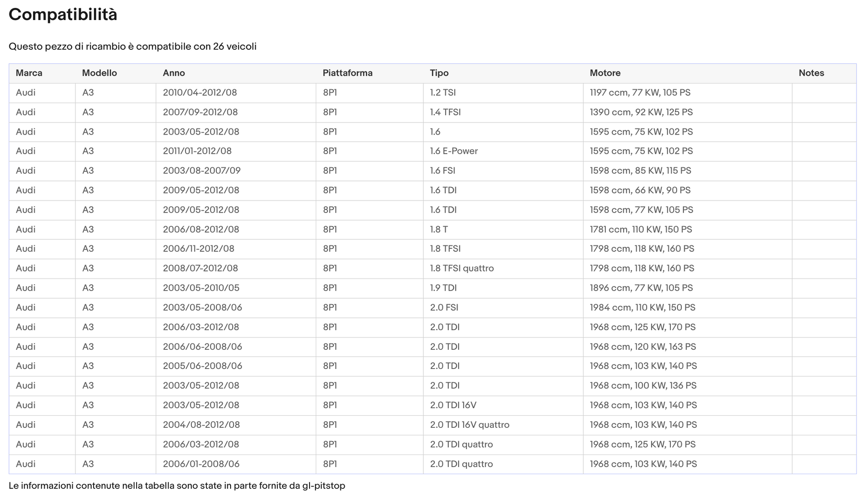This screenshot has width=868, height=500.
Task: Click the 1.8 T type cell
Action: (439, 230)
